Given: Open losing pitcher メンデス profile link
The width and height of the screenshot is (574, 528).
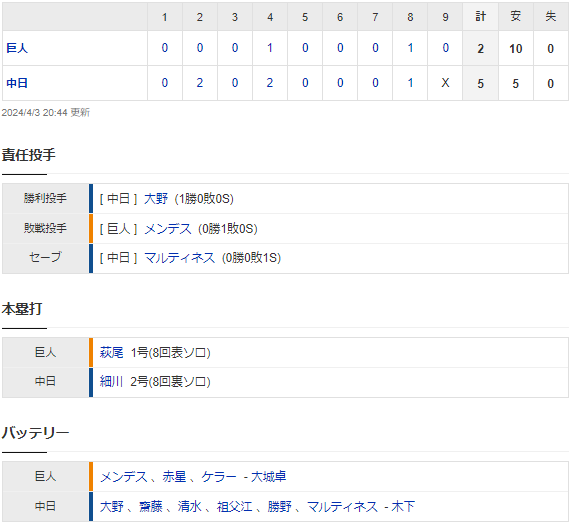Looking at the screenshot, I should pos(168,229).
